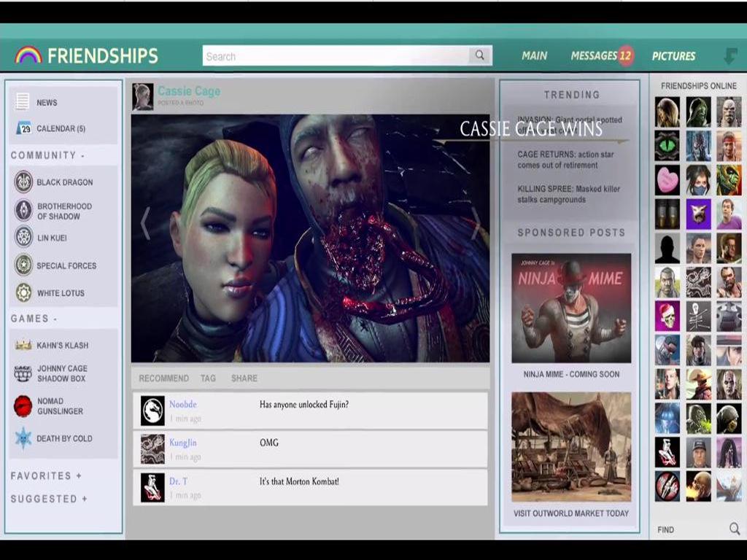This screenshot has width=747, height=560.
Task: Open the Noobde commenter profile link
Action: (183, 404)
